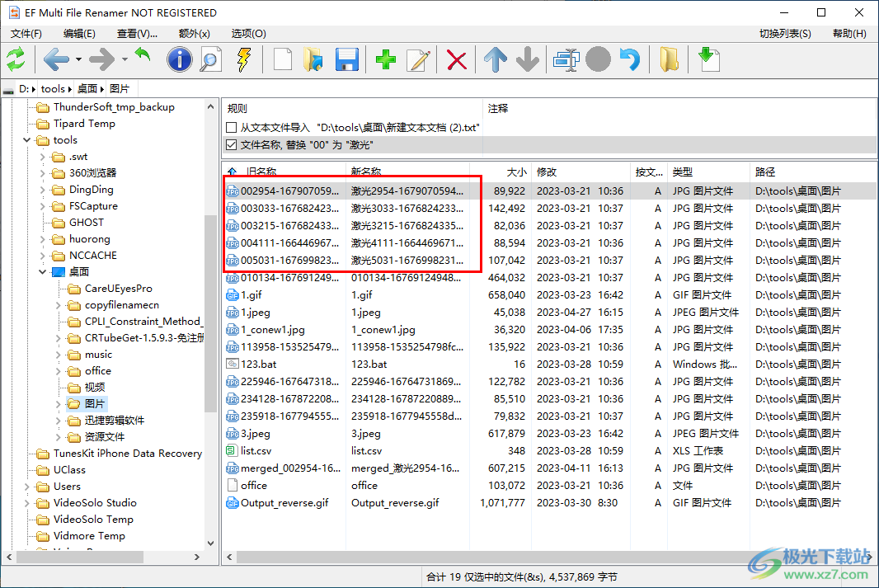
Task: Select the CareUEyesPro folder
Action: coord(118,289)
